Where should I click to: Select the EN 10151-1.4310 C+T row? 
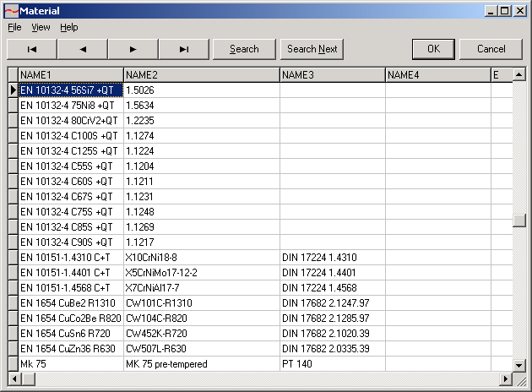click(x=71, y=257)
